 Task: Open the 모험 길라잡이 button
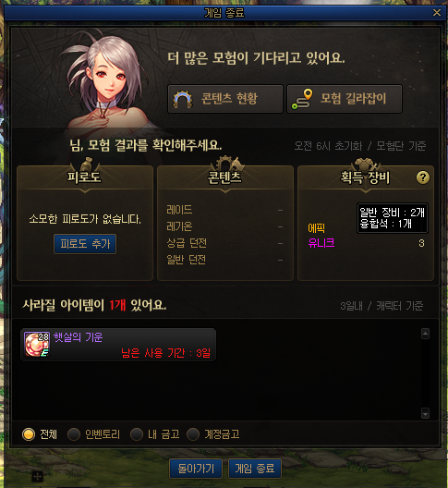point(345,99)
